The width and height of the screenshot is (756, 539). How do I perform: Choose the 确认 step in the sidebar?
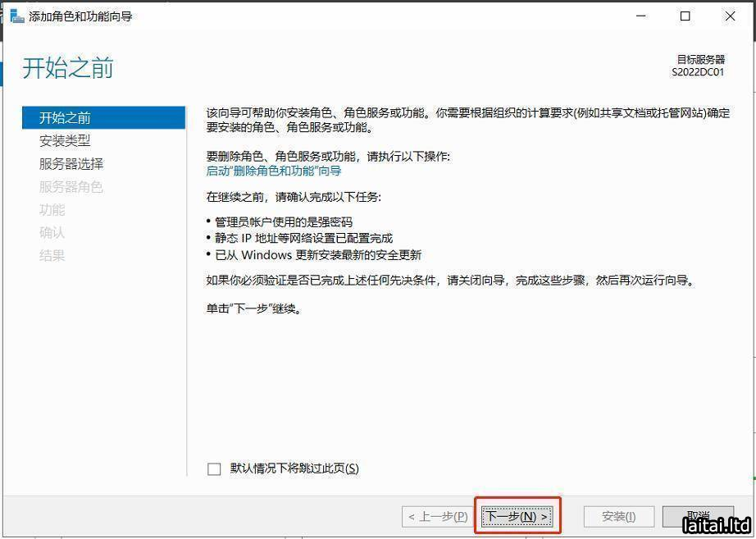click(52, 233)
